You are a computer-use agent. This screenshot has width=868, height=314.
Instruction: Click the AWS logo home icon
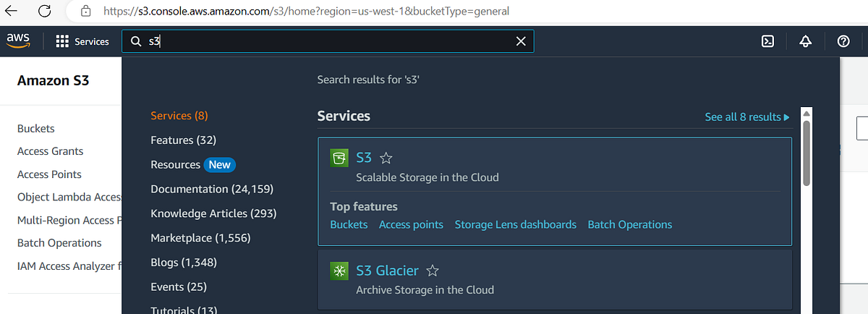click(x=19, y=41)
